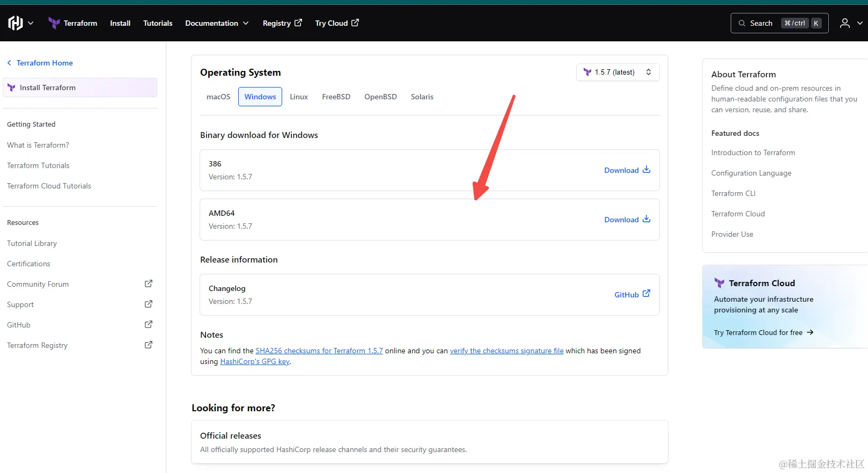Image resolution: width=868 pixels, height=473 pixels.
Task: Open verify the checksums signature file
Action: coord(506,351)
